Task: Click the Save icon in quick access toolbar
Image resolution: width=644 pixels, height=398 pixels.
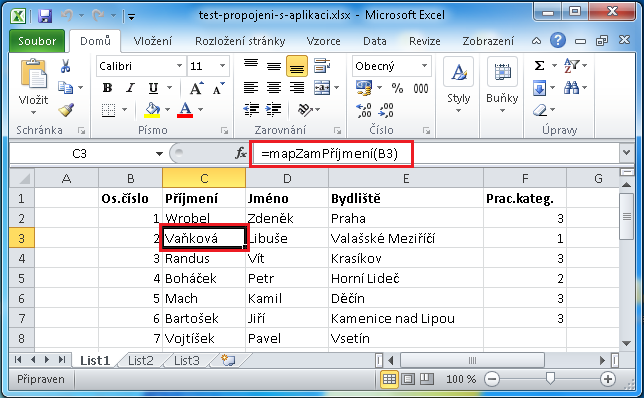Action: (45, 16)
